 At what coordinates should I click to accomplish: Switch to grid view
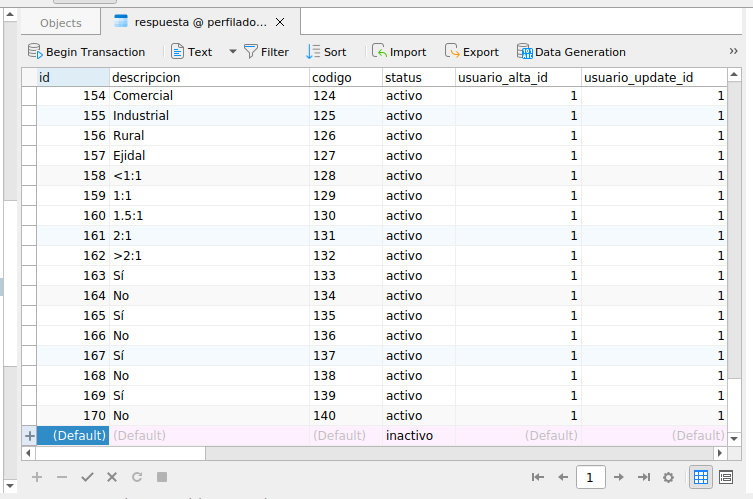pos(702,478)
